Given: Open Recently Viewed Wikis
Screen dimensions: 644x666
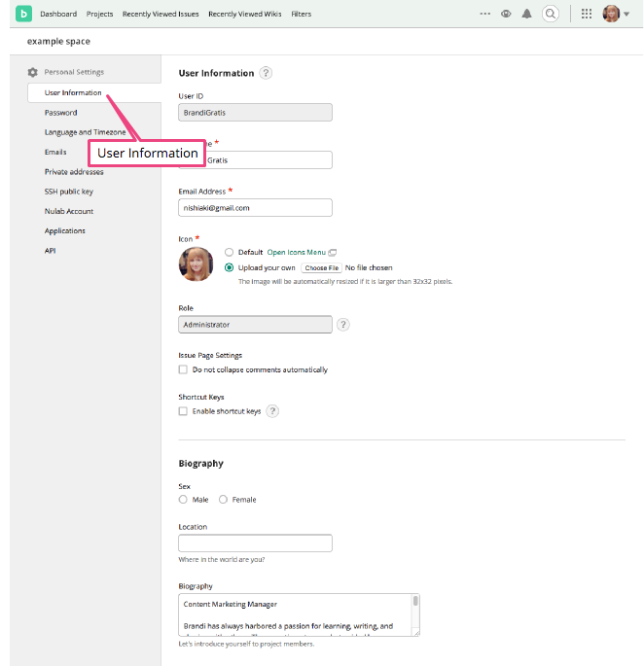Looking at the screenshot, I should pyautogui.click(x=245, y=14).
